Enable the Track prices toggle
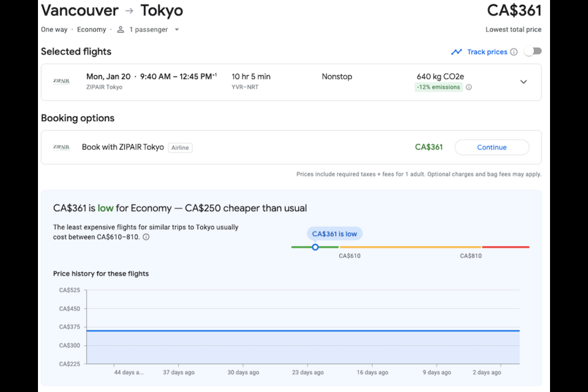The image size is (588, 392). pyautogui.click(x=533, y=51)
